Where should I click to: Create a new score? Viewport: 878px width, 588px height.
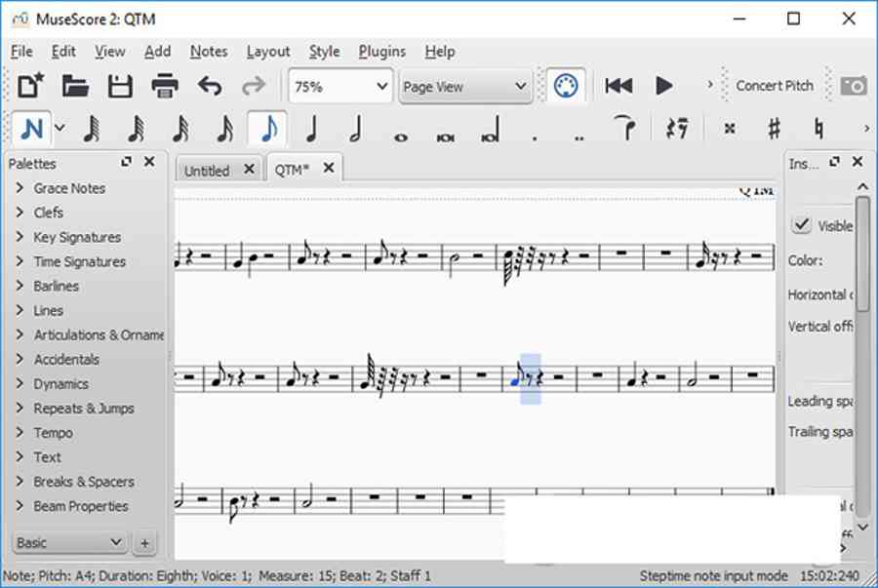[x=30, y=86]
